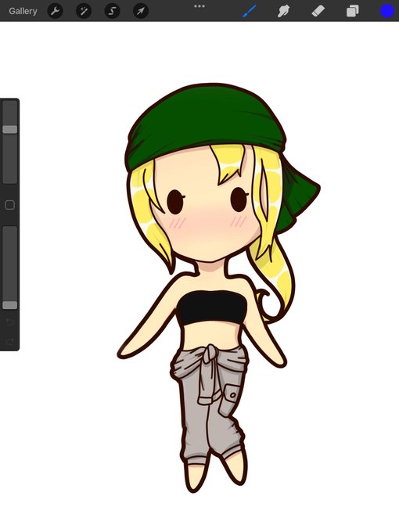The height and width of the screenshot is (532, 399).
Task: Open the Adjustments magic wand menu
Action: [84, 11]
